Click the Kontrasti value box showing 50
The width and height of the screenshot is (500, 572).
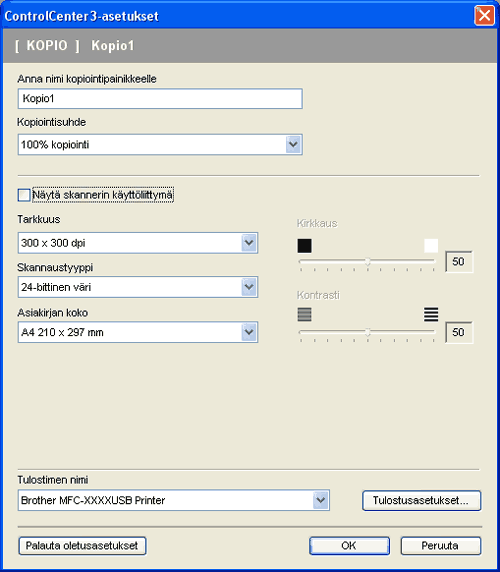(459, 332)
